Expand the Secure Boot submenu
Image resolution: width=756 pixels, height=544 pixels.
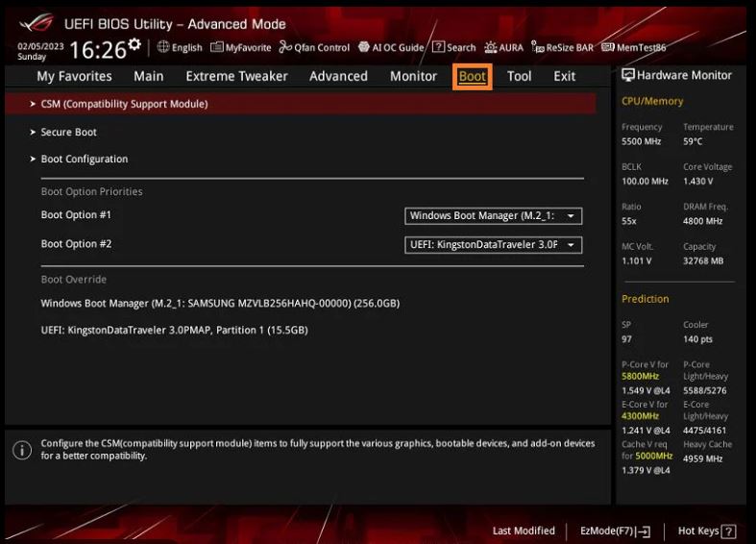(x=68, y=132)
